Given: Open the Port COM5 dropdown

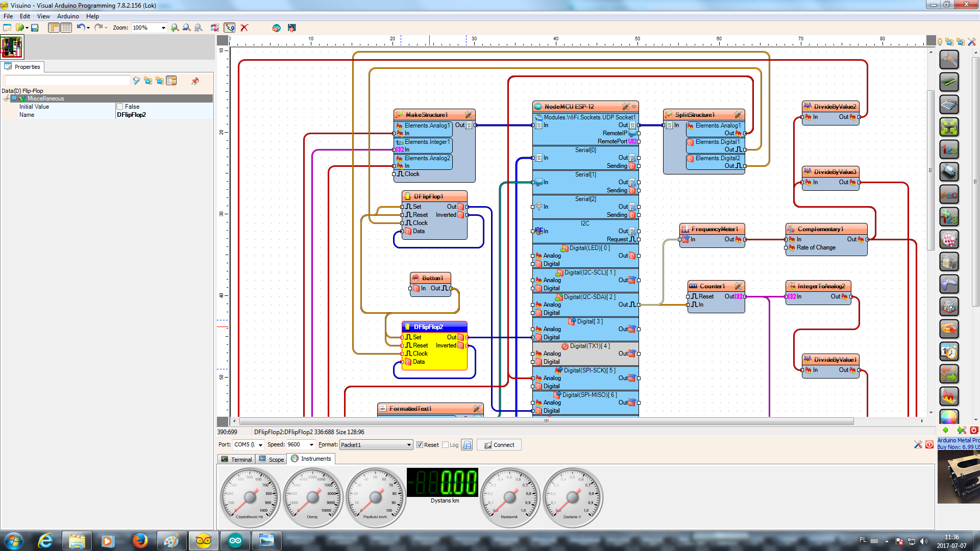Looking at the screenshot, I should tap(260, 445).
